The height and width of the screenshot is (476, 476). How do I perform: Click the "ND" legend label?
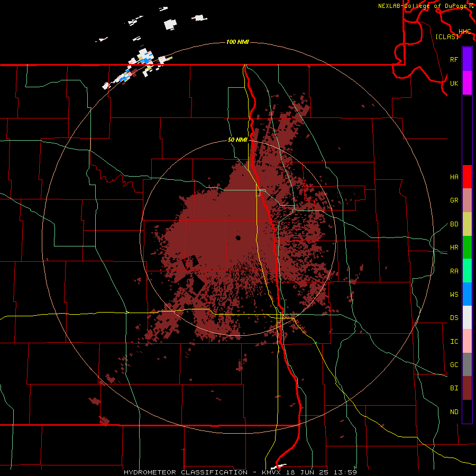[454, 412]
